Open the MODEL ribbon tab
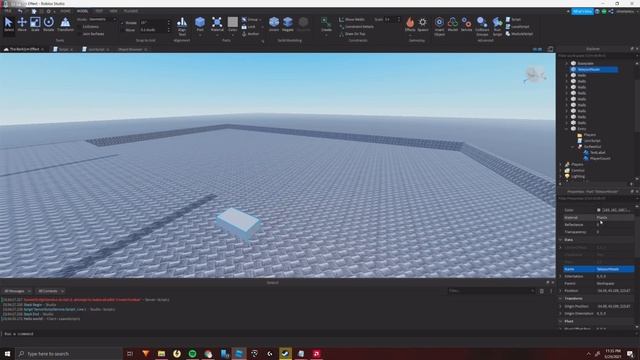The height and width of the screenshot is (360, 640). (x=82, y=11)
